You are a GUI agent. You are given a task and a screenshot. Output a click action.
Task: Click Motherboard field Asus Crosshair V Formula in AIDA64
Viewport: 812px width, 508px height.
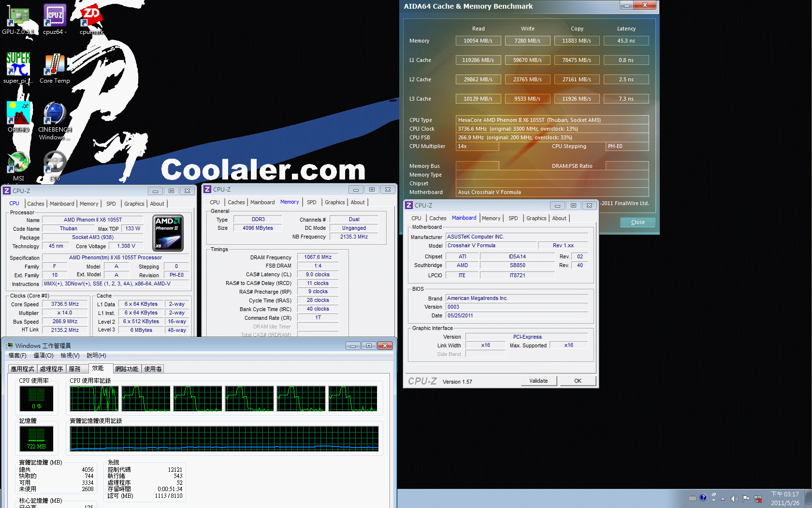point(552,192)
